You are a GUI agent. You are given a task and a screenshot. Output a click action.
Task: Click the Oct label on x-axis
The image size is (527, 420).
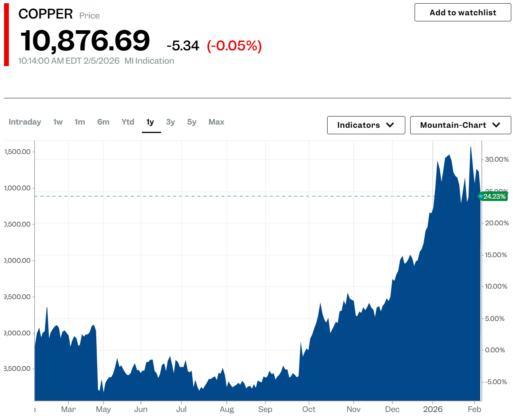pos(309,409)
